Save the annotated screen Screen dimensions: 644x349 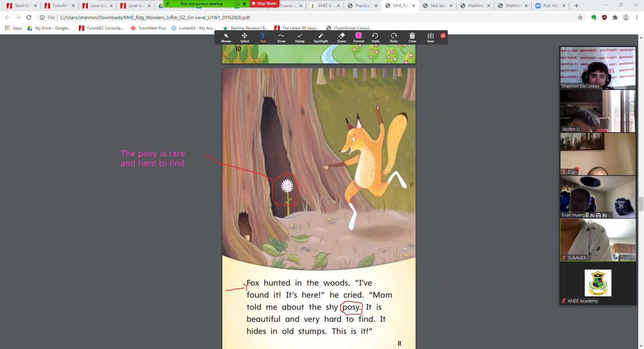430,38
